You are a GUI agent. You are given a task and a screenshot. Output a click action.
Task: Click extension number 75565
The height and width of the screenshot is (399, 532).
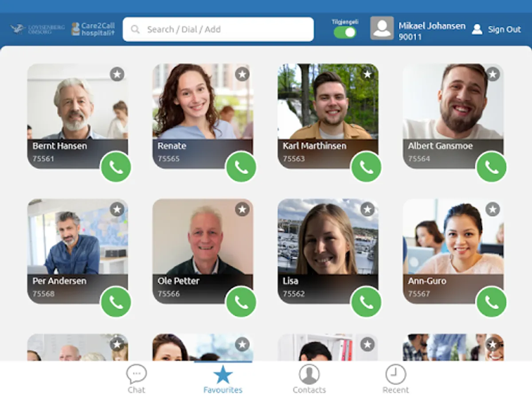[168, 158]
